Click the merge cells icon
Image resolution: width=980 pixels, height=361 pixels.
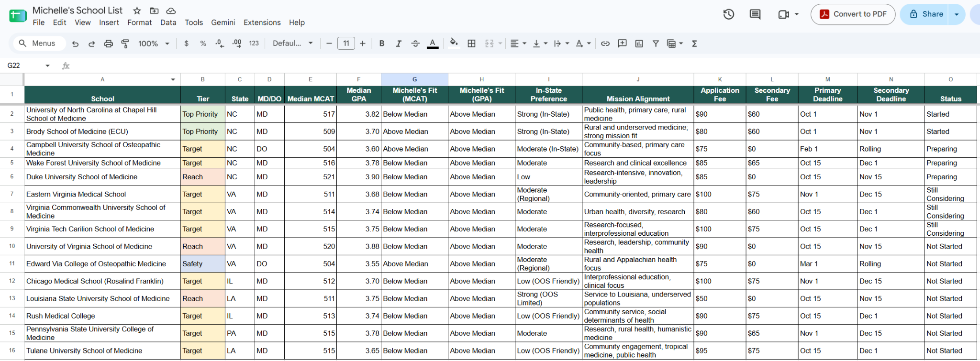(489, 44)
